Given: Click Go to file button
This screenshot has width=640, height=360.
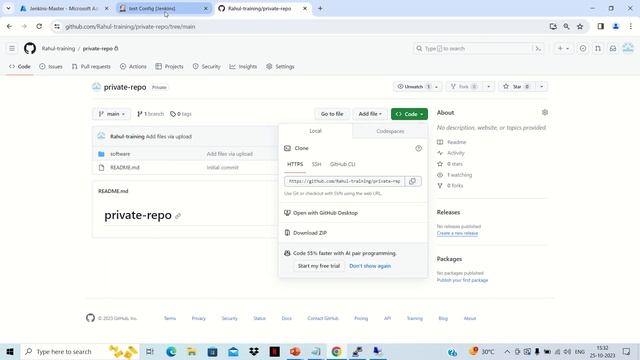Looking at the screenshot, I should tap(332, 114).
